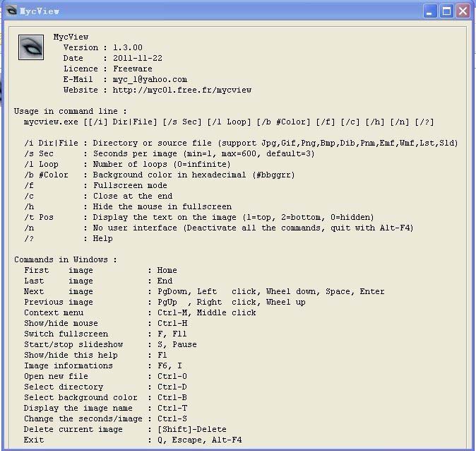Viewport: 476px width, 451px height.
Task: Minimize the MycView window
Action: [x=430, y=11]
